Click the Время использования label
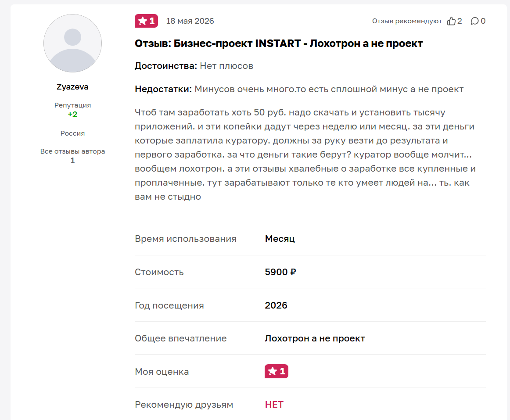Viewport: 510px width, 420px height. (x=186, y=239)
